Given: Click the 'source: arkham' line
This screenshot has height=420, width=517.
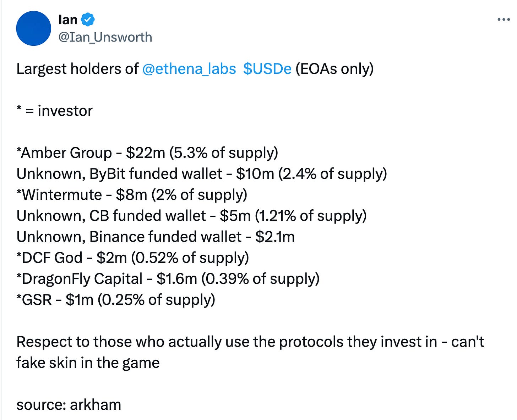Looking at the screenshot, I should (x=69, y=405).
